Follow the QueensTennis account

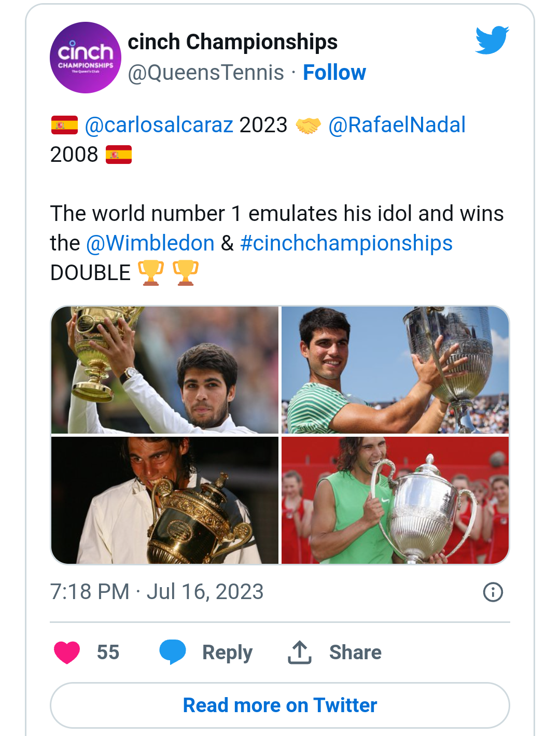point(334,73)
